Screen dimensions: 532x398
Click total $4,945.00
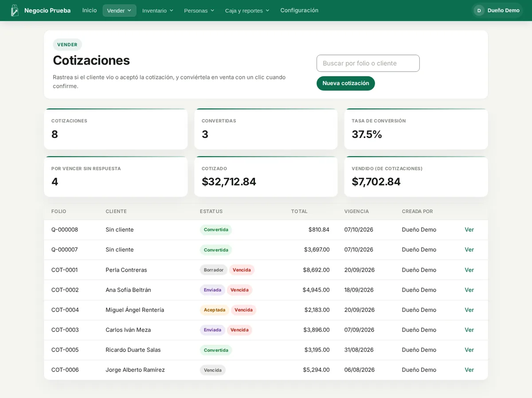316,290
